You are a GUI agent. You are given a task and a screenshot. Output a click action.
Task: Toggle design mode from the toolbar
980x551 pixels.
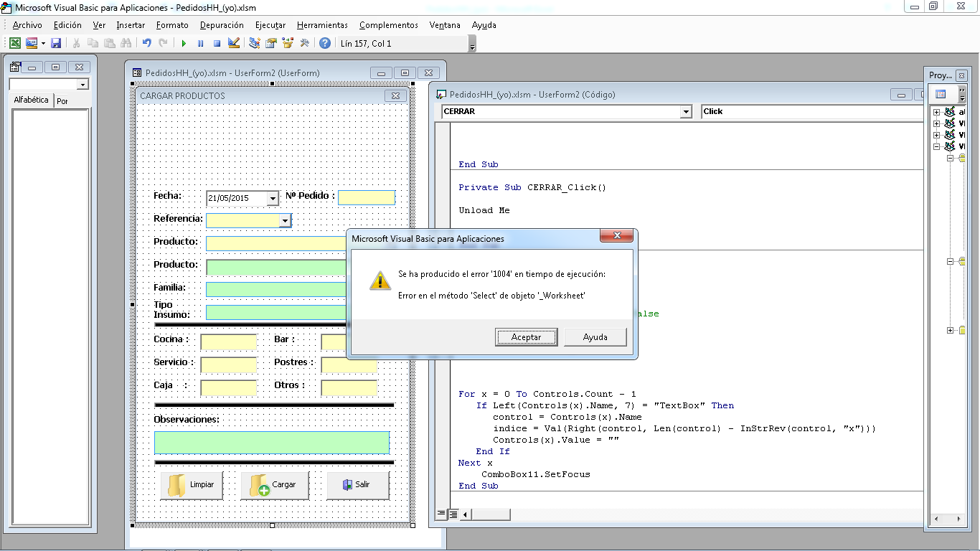pos(234,43)
